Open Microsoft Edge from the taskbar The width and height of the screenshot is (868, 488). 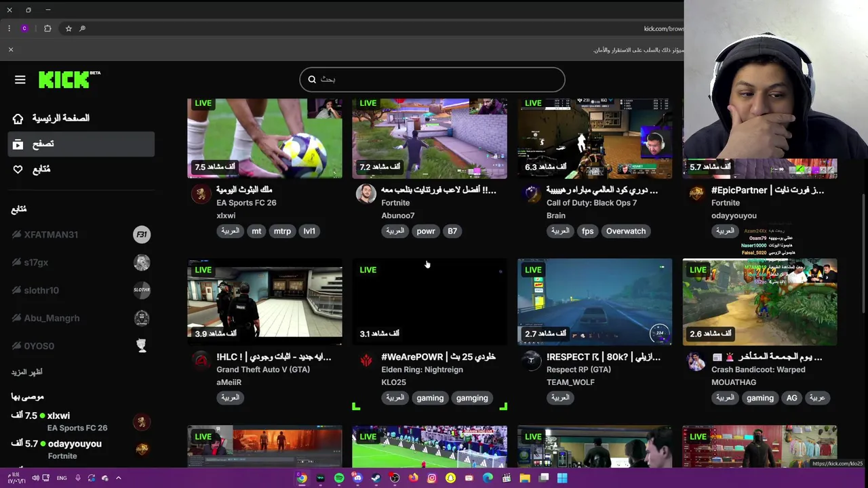point(488,479)
